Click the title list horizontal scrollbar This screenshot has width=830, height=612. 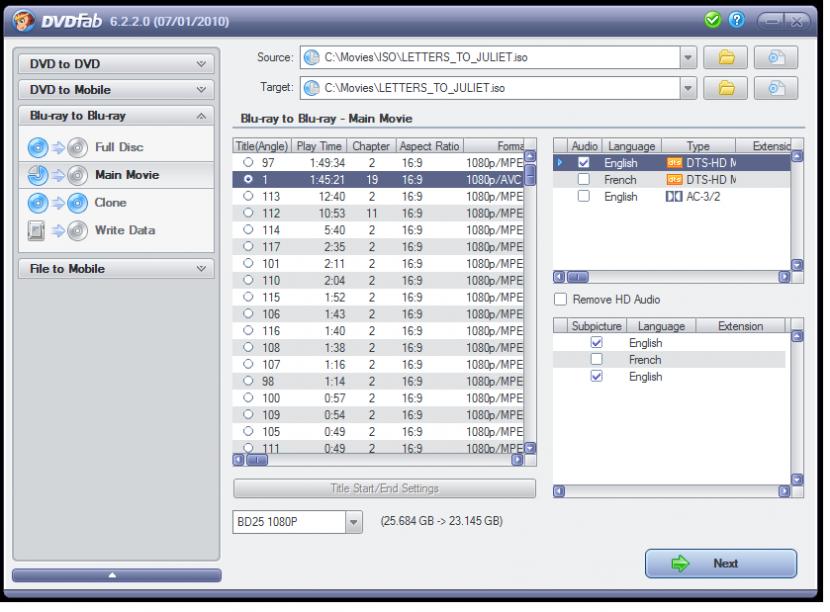[x=380, y=461]
